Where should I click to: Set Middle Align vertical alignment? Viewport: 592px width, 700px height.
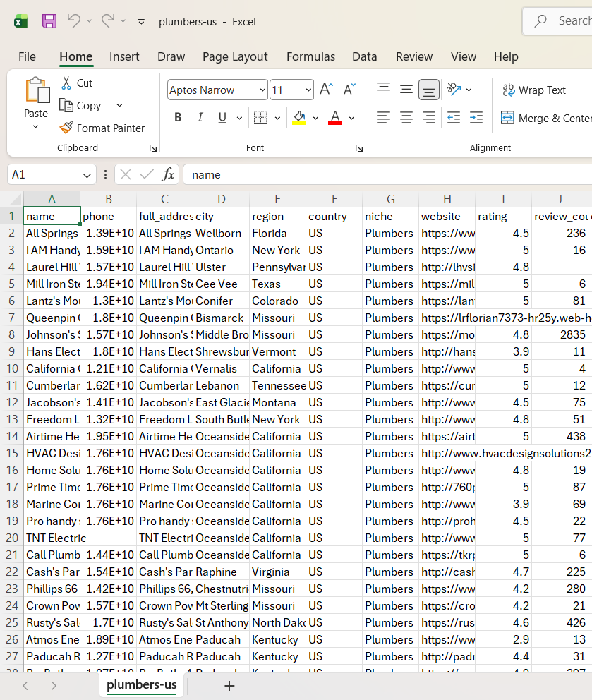406,90
